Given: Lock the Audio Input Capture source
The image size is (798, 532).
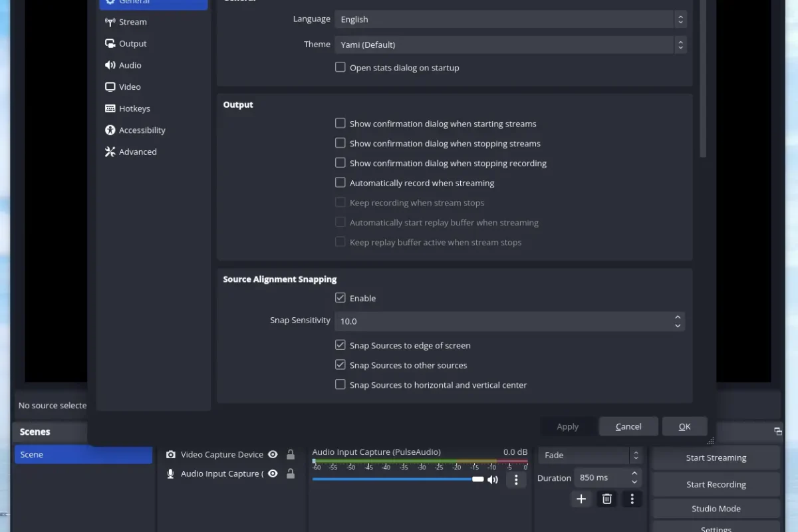Looking at the screenshot, I should 291,473.
